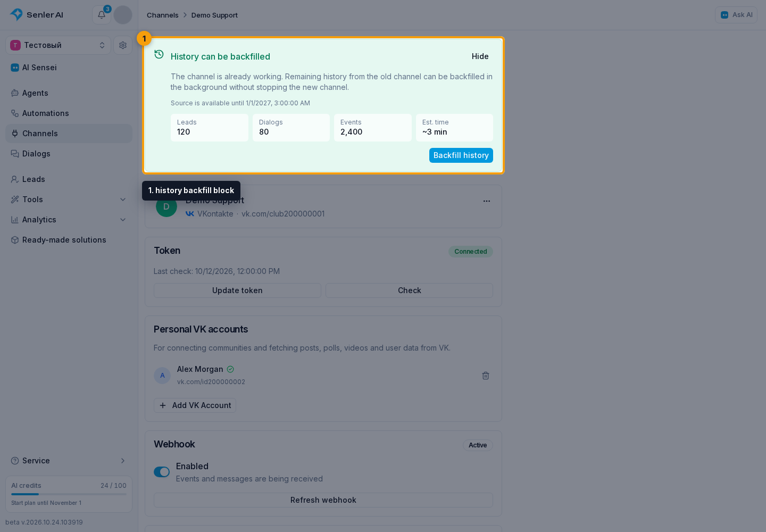The height and width of the screenshot is (532, 766).
Task: Click the user avatar circle
Action: tap(123, 15)
